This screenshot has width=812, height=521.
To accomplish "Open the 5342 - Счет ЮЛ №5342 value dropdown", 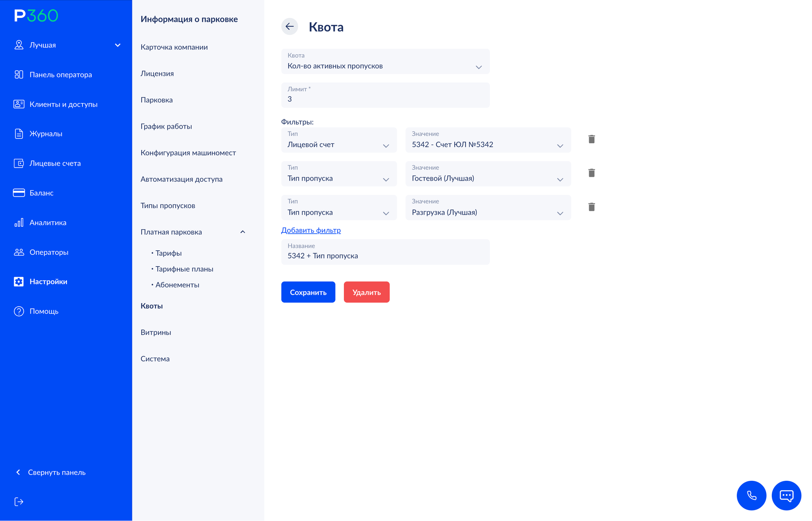I will (x=488, y=140).
